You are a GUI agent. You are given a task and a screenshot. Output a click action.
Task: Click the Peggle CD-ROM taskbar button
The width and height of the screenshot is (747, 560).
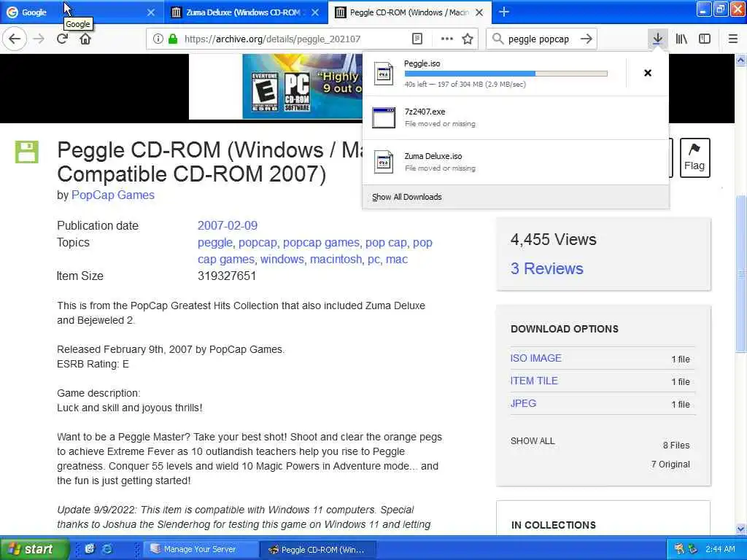tap(318, 550)
